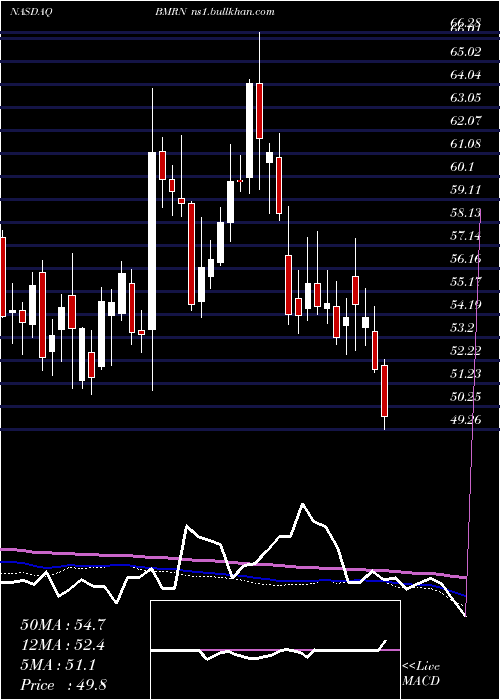Click the 62.07 price axis label
Image resolution: width=500 pixels, height=700 pixels.
(465, 121)
